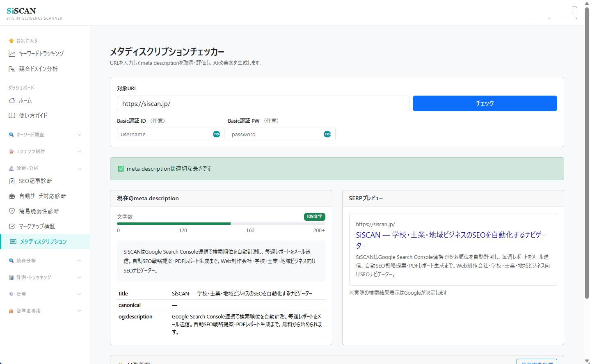The image size is (590, 364).
Task: Open 簡易脆弱性診断 page
Action: pos(45,211)
